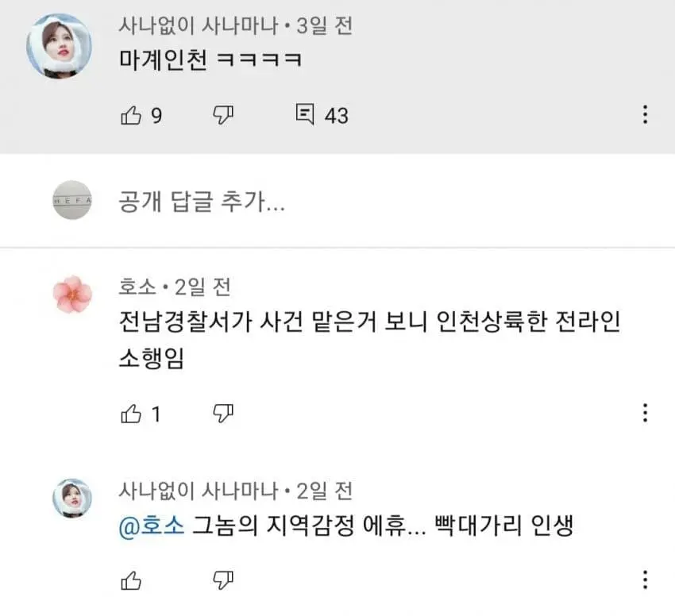
Task: Open the three-dot options for the top comment
Action: (x=645, y=114)
